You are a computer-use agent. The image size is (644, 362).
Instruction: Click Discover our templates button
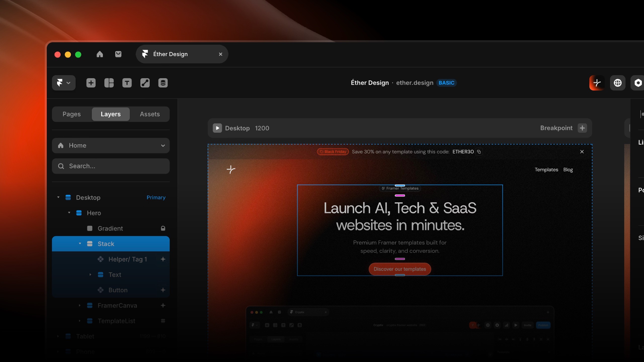pyautogui.click(x=400, y=269)
